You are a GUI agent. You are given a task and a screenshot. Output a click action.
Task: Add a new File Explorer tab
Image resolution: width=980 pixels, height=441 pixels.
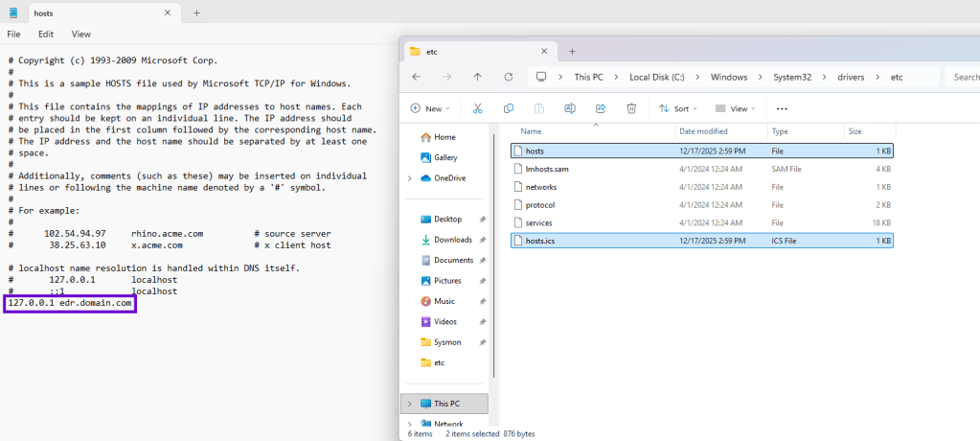(x=572, y=51)
